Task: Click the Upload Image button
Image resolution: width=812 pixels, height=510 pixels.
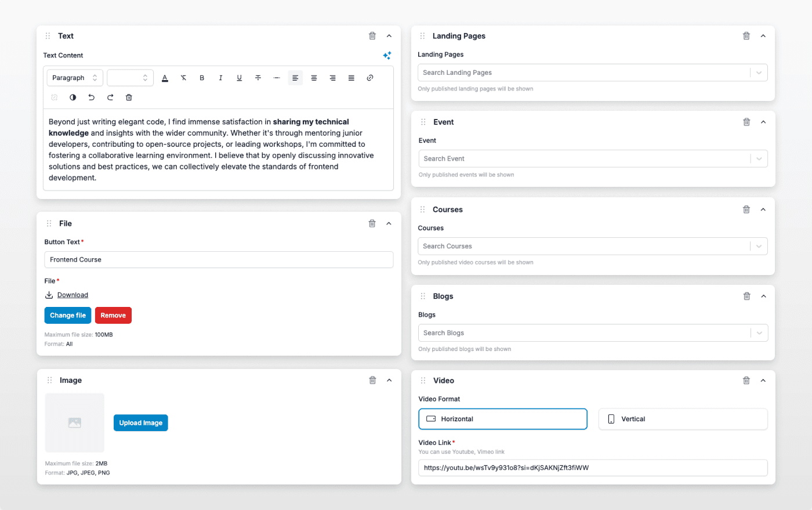Action: pos(141,423)
